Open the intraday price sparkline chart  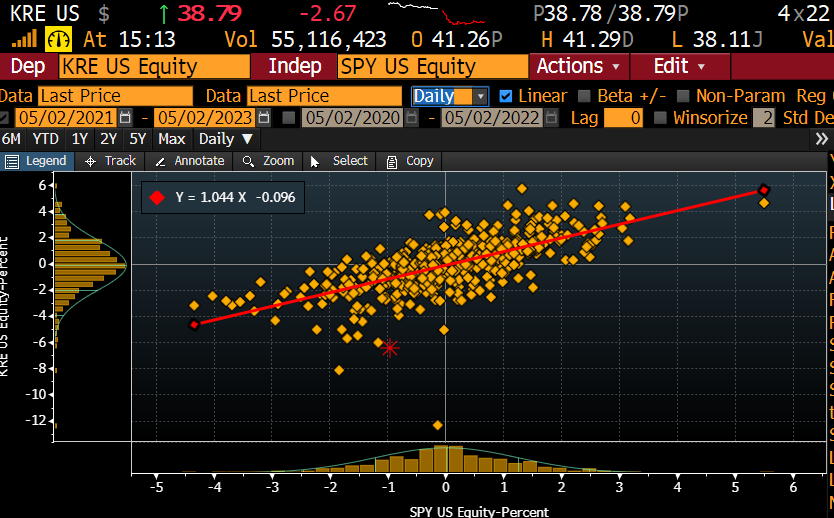coord(436,13)
